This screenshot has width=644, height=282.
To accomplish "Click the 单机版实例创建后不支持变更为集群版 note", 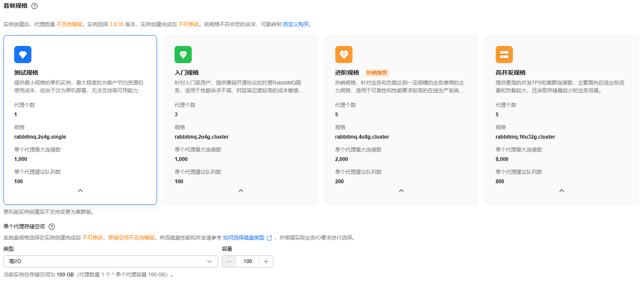I will click(49, 212).
